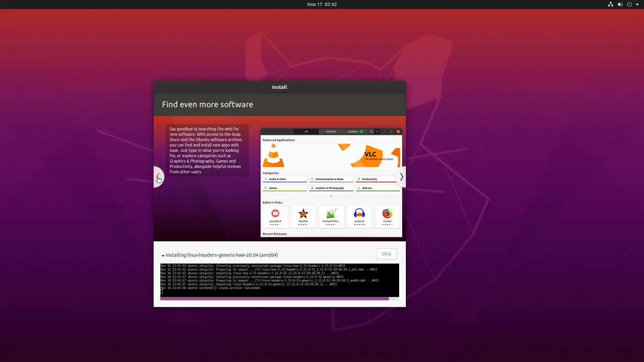Screen dimensions: 644x362
Task: Click the VLC cone icon in the banner
Action: pyautogui.click(x=273, y=156)
